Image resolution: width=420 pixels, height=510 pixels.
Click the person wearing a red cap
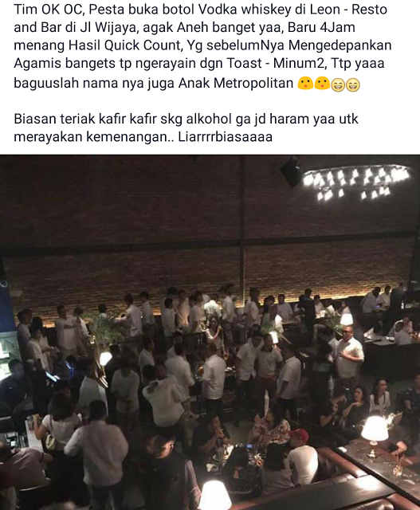pyautogui.click(x=301, y=453)
